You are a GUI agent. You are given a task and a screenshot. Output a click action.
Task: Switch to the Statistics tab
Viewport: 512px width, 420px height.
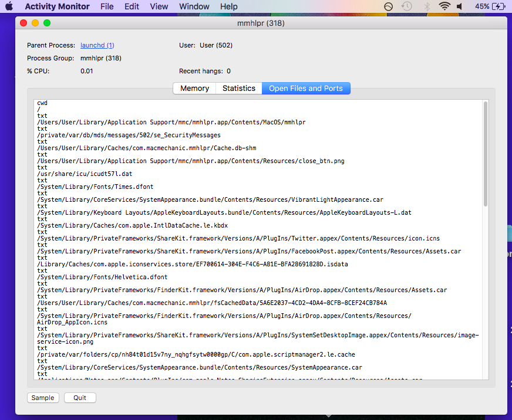tap(239, 88)
